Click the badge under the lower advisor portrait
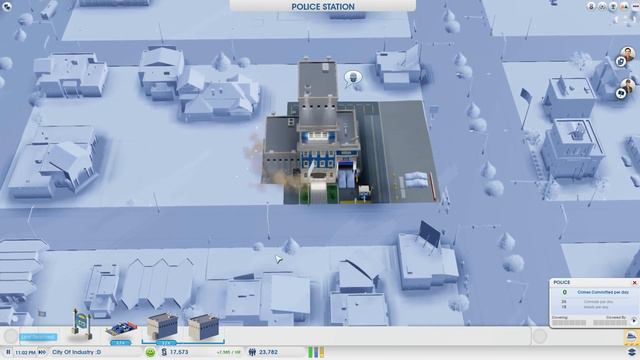Image resolution: width=640 pixels, height=360 pixels. (621, 94)
